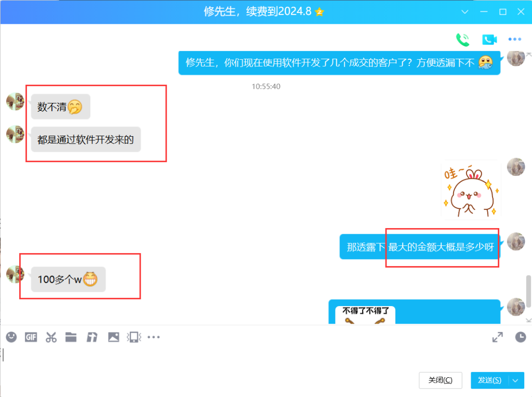Open the folder icon to send file
Viewport: 532px width, 397px height.
71,337
